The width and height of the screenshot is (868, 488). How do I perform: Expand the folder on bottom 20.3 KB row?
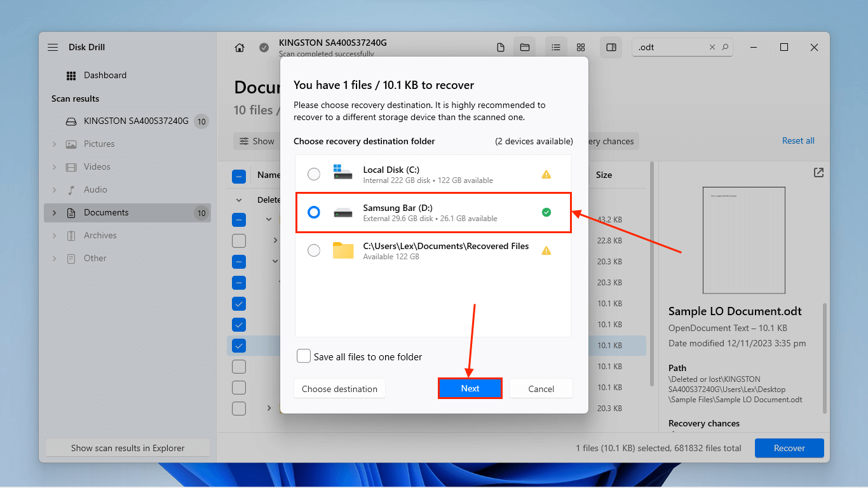(269, 408)
